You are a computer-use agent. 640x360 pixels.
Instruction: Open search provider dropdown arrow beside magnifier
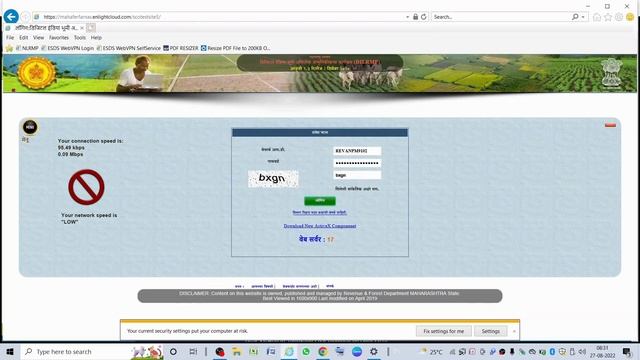(583, 17)
